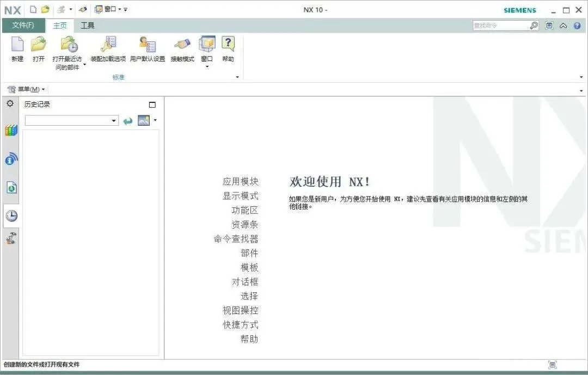This screenshot has height=375, width=588.
Task: Select the history clock sidebar tab
Action: 11,216
